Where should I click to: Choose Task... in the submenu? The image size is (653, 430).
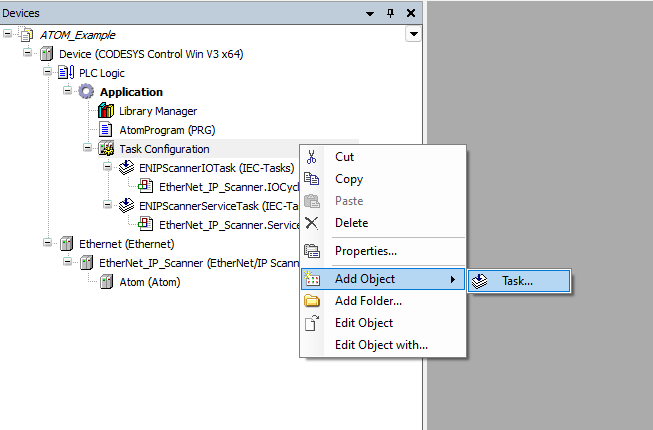point(519,281)
